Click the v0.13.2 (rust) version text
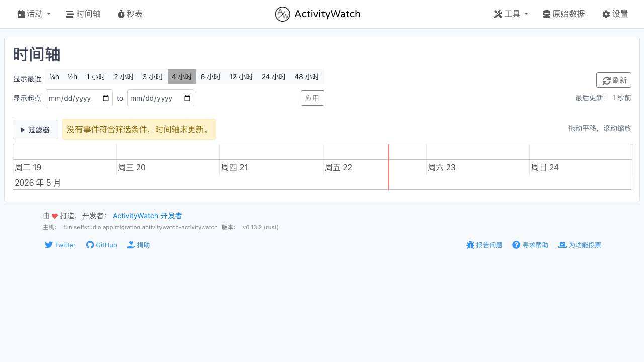The width and height of the screenshot is (644, 362). [261, 227]
